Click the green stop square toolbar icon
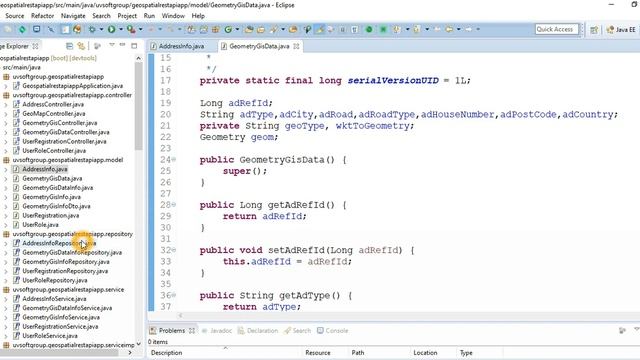 click(x=383, y=29)
